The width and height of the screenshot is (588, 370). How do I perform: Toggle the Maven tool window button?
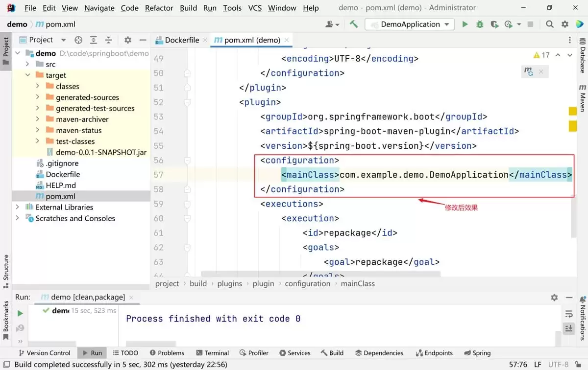click(x=583, y=98)
